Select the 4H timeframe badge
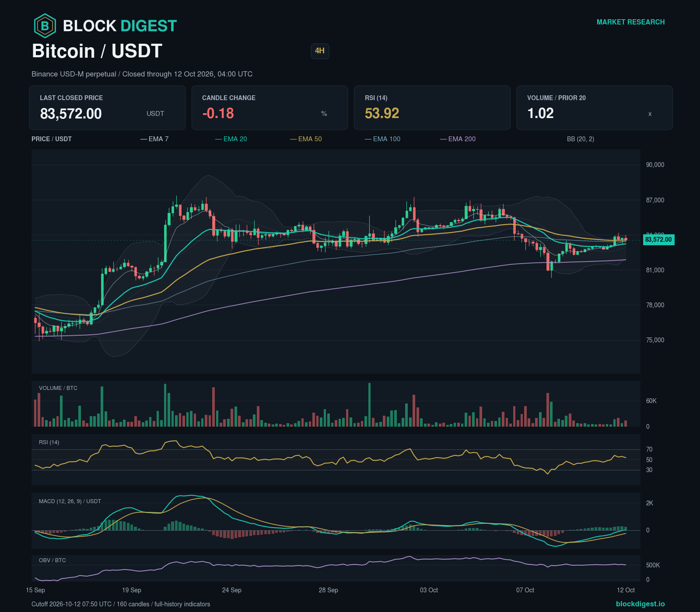 (320, 51)
